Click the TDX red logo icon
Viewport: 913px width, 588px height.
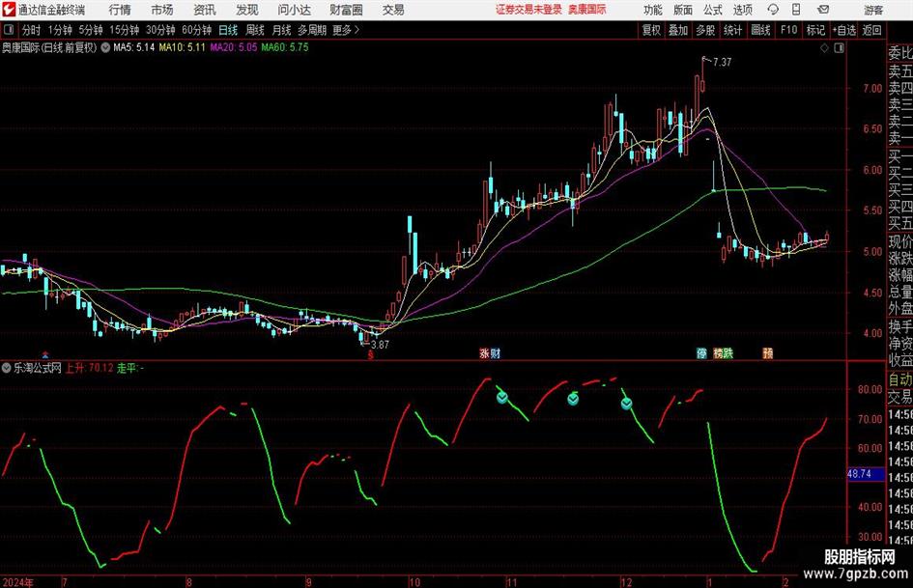pos(9,10)
